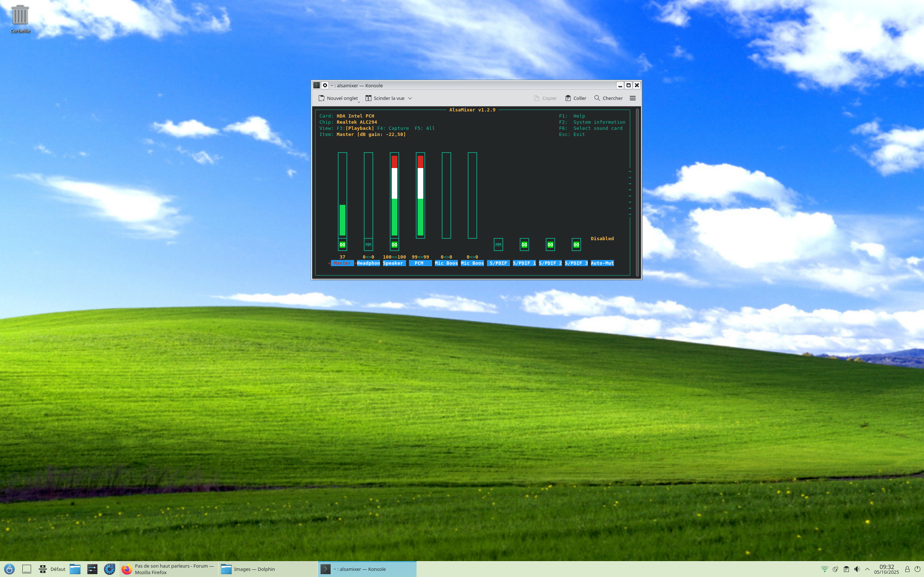
Task: Click the Coller paste button
Action: coord(575,98)
